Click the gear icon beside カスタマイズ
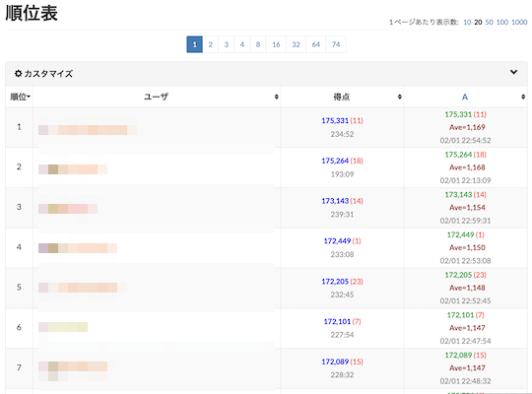 [19, 73]
